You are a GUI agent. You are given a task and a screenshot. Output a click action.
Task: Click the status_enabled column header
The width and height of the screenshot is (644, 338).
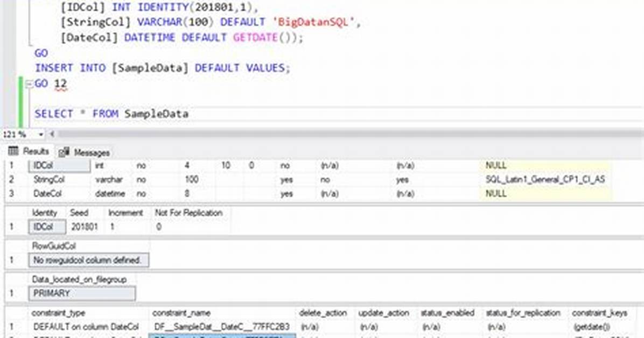447,313
